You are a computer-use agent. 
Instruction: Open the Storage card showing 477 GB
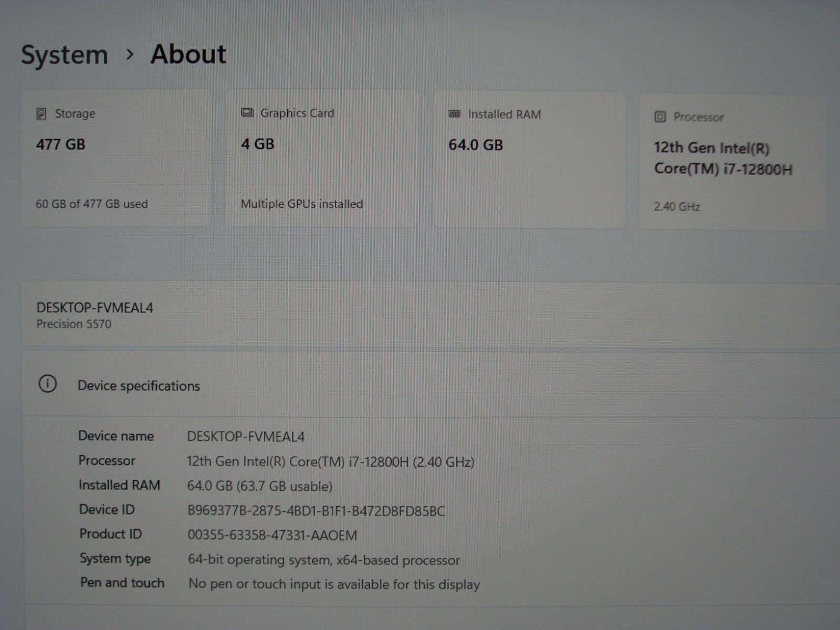pos(116,158)
